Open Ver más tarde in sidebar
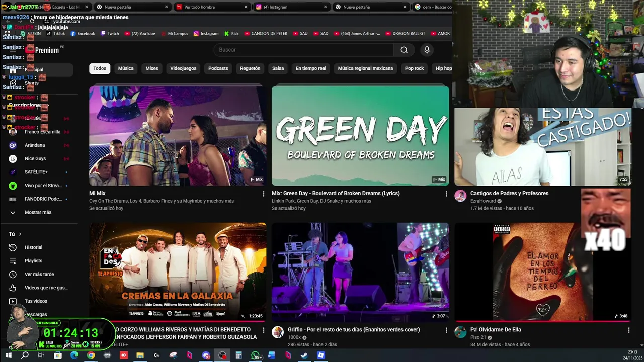Viewport: 644px width, 362px height. pos(39,275)
